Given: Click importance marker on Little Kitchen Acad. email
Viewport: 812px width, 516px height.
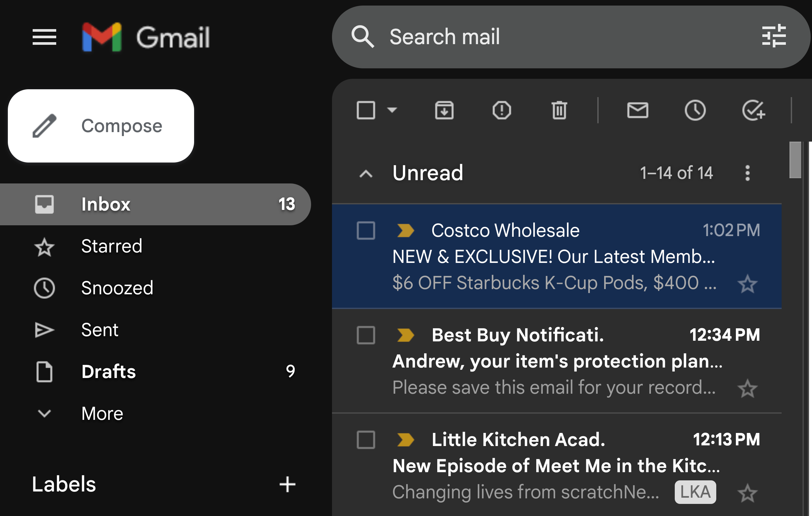Looking at the screenshot, I should (x=405, y=440).
